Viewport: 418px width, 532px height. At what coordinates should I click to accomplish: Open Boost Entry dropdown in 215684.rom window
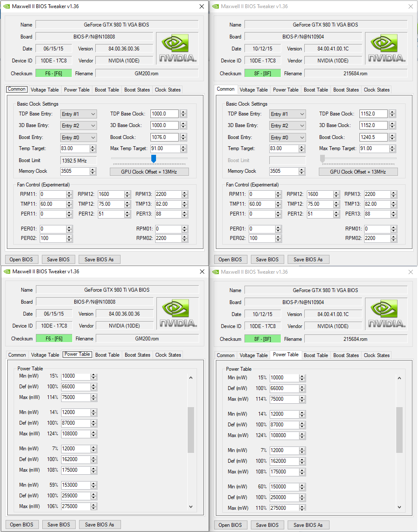tap(288, 138)
